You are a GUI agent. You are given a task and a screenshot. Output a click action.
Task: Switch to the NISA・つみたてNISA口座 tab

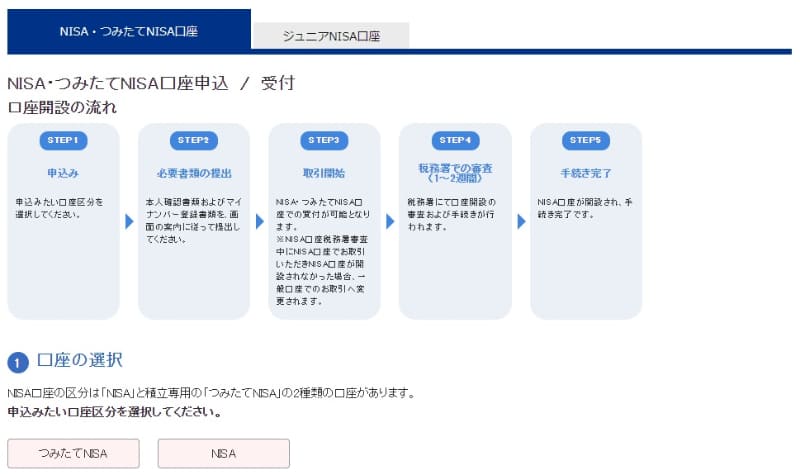point(129,30)
